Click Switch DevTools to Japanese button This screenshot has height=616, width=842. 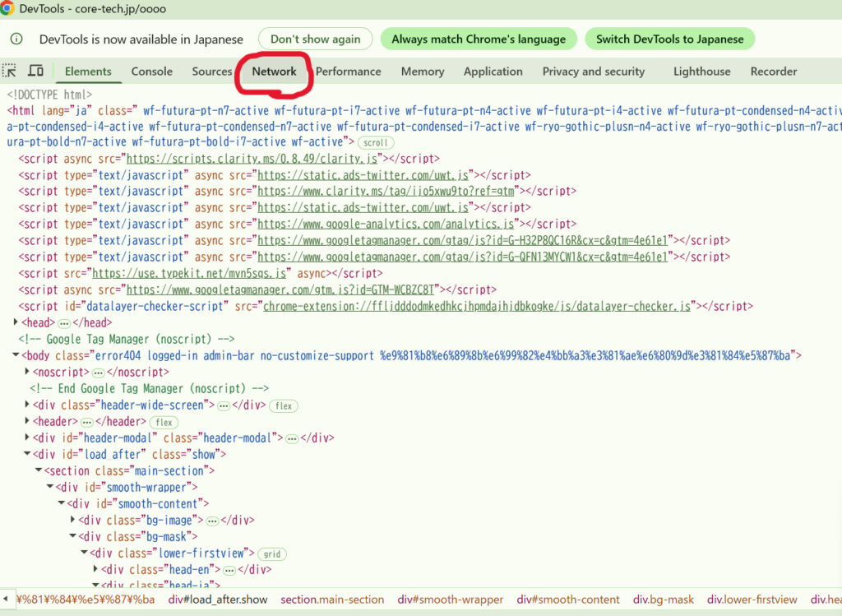(x=669, y=39)
